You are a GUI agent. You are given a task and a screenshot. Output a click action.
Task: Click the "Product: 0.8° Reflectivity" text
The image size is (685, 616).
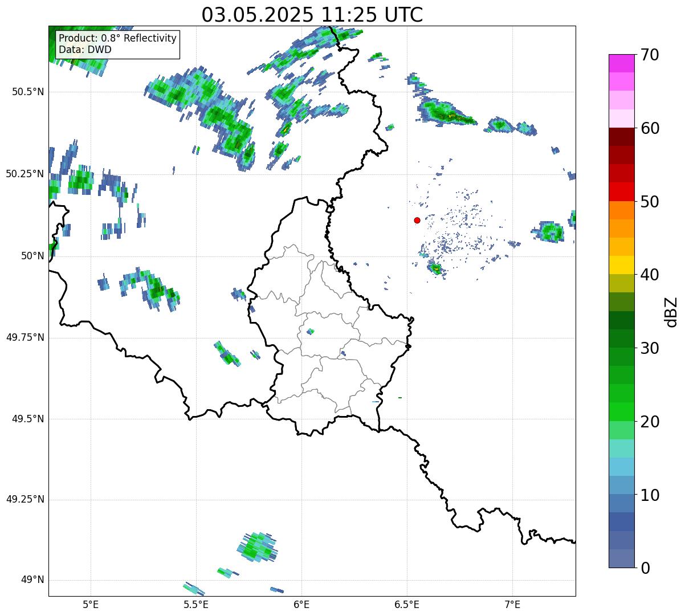pyautogui.click(x=118, y=38)
